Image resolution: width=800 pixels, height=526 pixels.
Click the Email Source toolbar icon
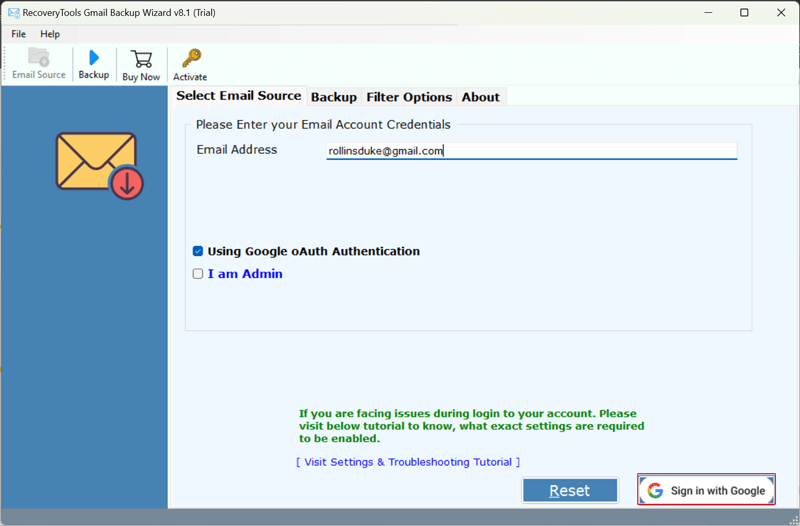tap(39, 64)
